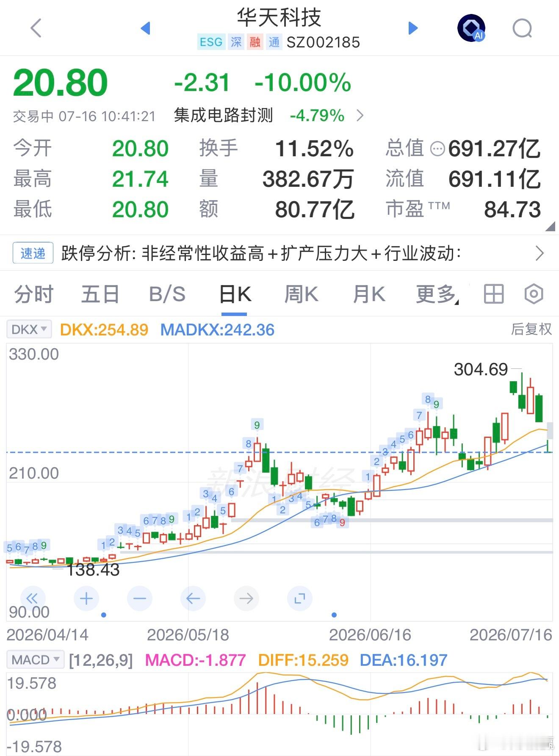Tap the 138.43 low label

pos(93,570)
